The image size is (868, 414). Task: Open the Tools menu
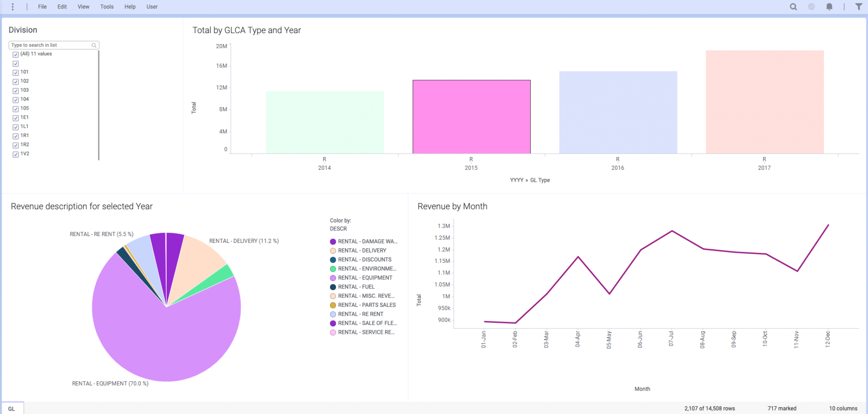[x=107, y=6]
